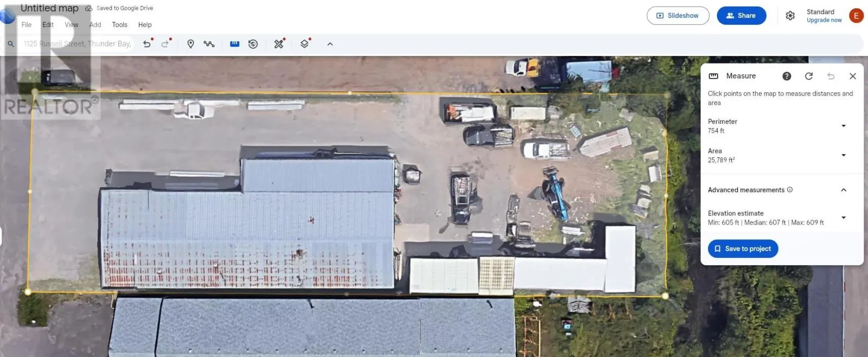868x357 pixels.
Task: Collapse the toolbar with the up chevron
Action: pyautogui.click(x=330, y=44)
